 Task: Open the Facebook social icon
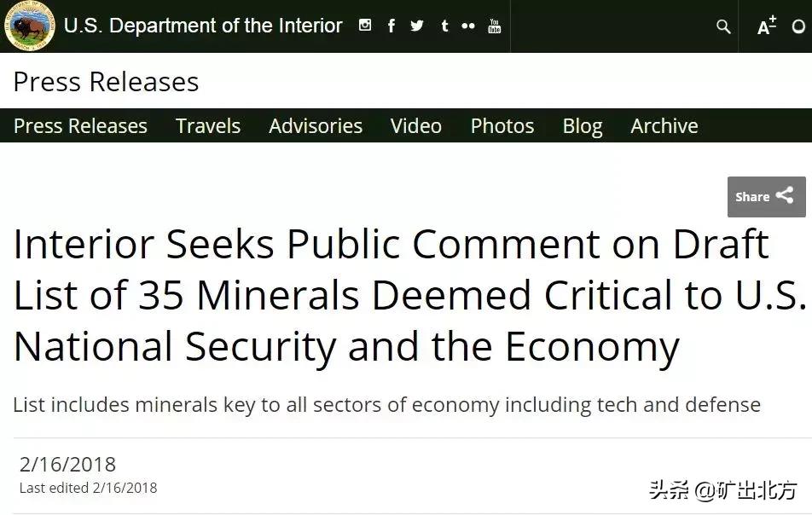click(x=391, y=26)
